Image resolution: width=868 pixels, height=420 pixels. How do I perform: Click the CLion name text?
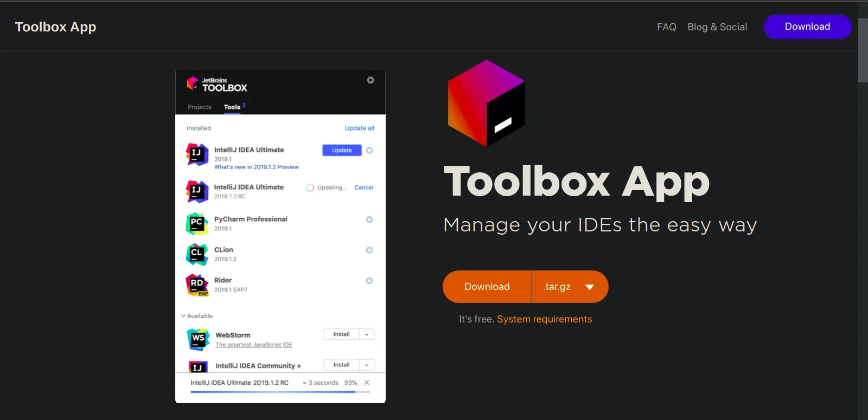tap(224, 250)
